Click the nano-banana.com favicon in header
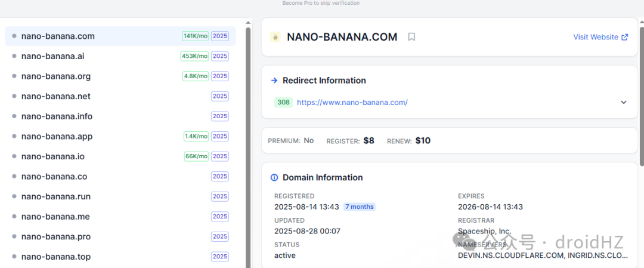This screenshot has height=268, width=644. point(275,37)
